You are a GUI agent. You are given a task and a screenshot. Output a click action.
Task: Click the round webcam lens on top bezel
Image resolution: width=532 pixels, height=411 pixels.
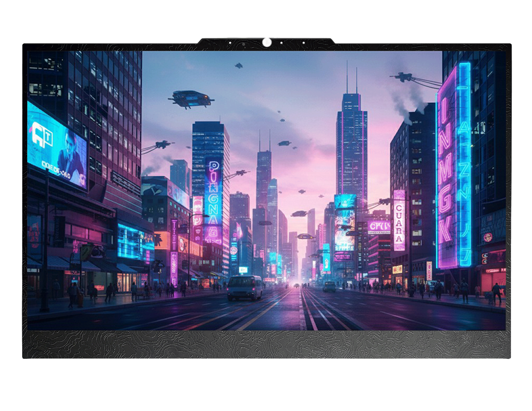(x=267, y=42)
